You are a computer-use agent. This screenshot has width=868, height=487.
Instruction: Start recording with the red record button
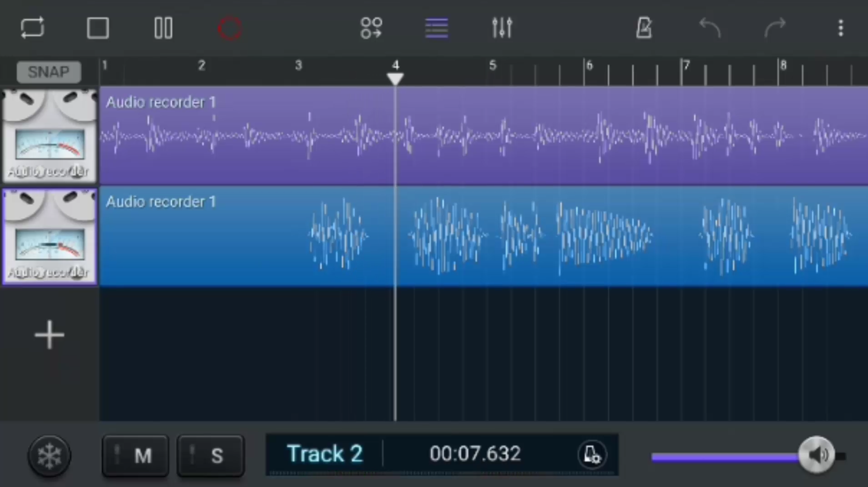(x=230, y=28)
